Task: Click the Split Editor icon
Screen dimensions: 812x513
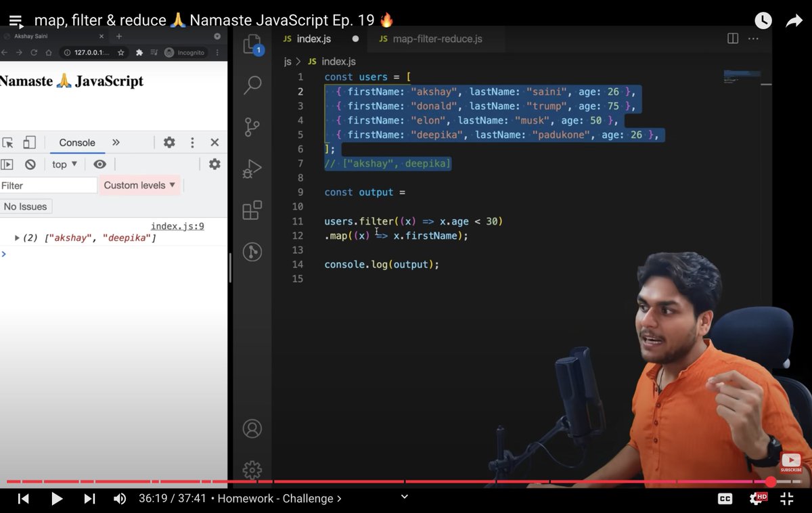Action: pyautogui.click(x=733, y=39)
